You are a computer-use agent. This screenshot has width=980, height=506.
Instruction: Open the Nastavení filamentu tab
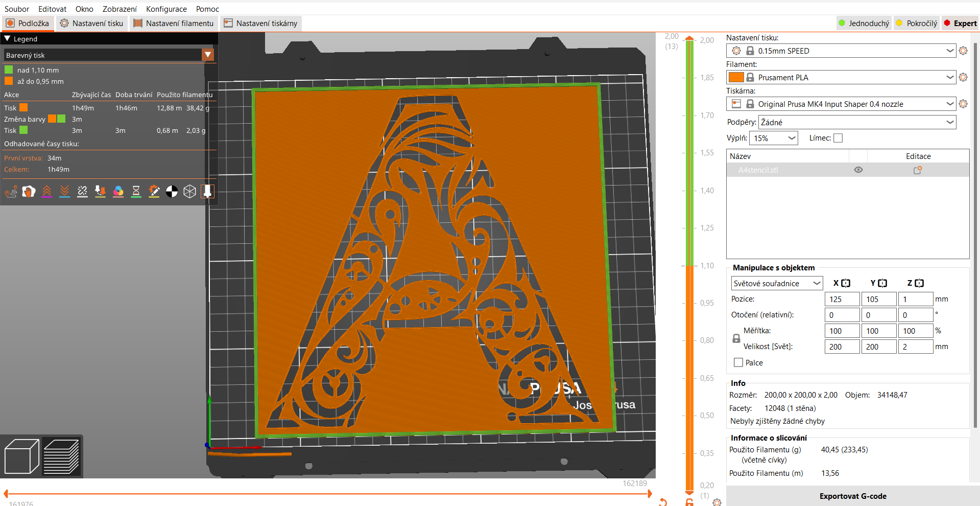click(x=174, y=23)
